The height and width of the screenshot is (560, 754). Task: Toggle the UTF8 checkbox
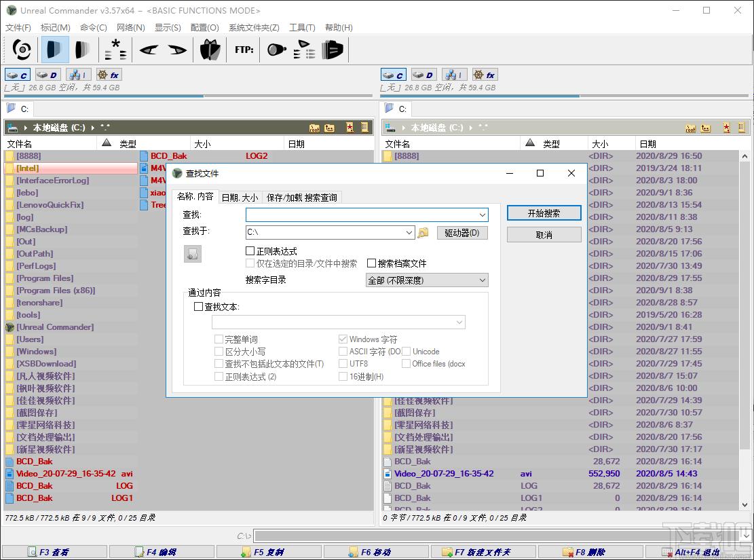(x=343, y=364)
